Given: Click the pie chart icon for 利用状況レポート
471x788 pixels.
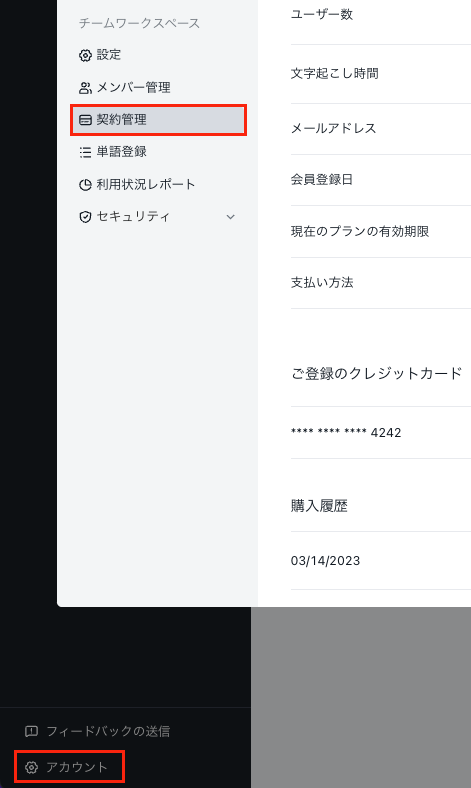Looking at the screenshot, I should (x=85, y=185).
